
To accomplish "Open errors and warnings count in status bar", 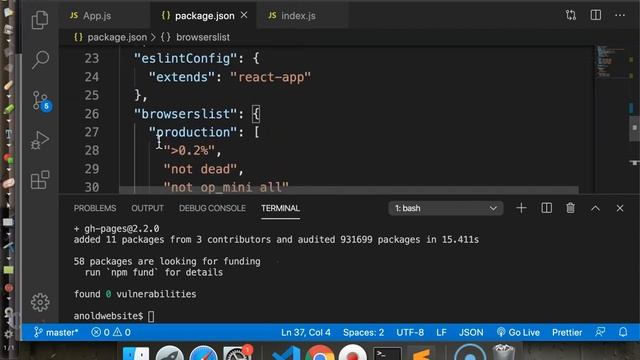I will 111,332.
